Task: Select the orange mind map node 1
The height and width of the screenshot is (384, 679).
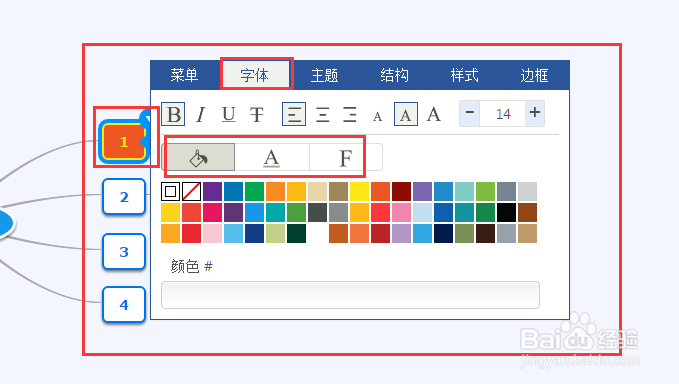Action: click(124, 142)
